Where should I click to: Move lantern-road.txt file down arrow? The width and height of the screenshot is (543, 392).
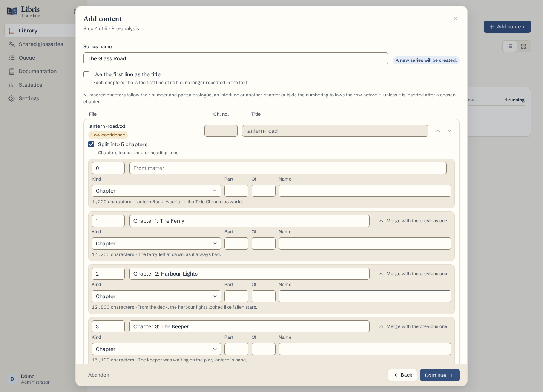pyautogui.click(x=449, y=131)
